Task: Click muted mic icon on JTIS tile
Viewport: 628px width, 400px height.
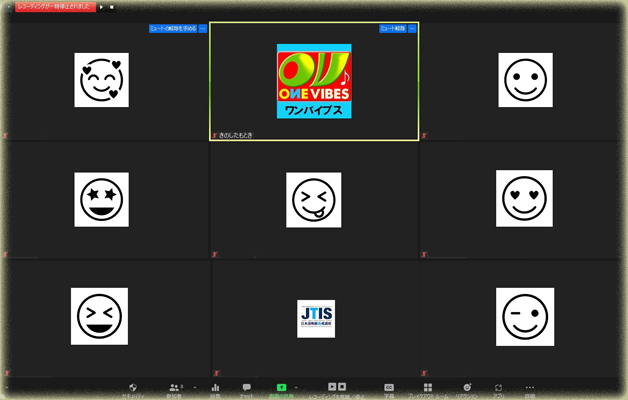Action: coord(216,373)
